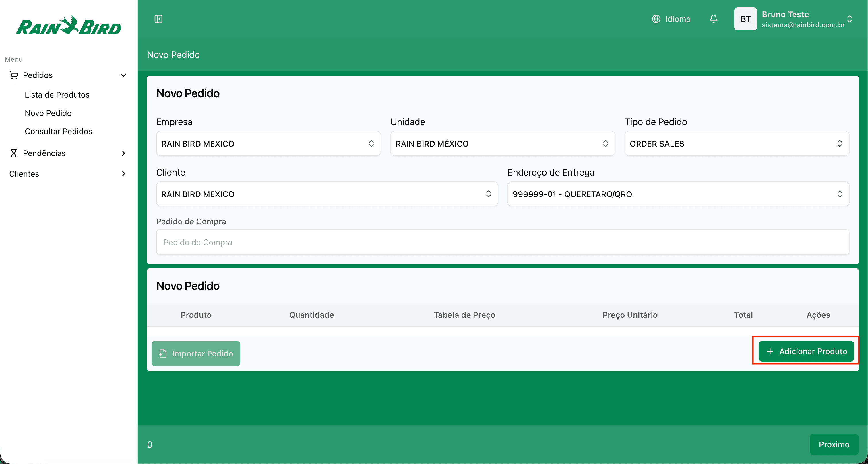Open notifications via the bell icon

click(714, 19)
